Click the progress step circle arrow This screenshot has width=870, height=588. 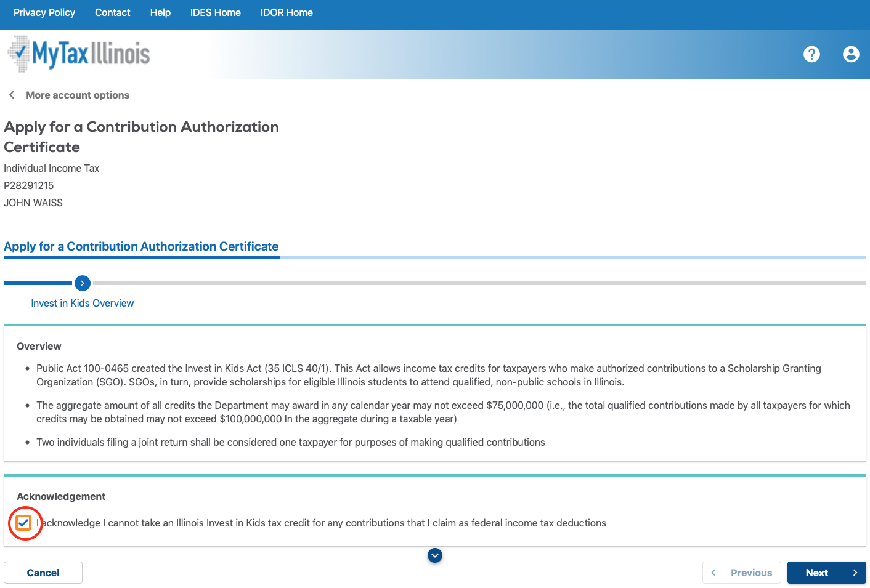pos(83,283)
